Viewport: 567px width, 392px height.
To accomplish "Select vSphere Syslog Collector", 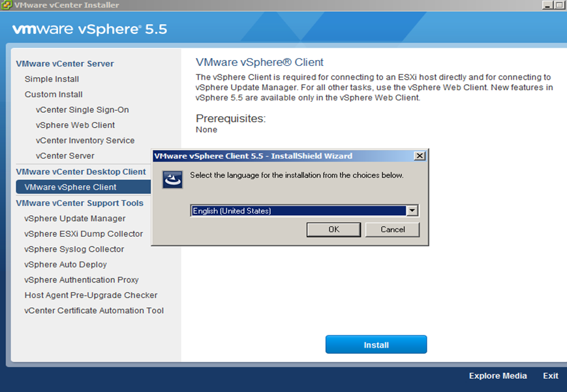I will tap(74, 249).
